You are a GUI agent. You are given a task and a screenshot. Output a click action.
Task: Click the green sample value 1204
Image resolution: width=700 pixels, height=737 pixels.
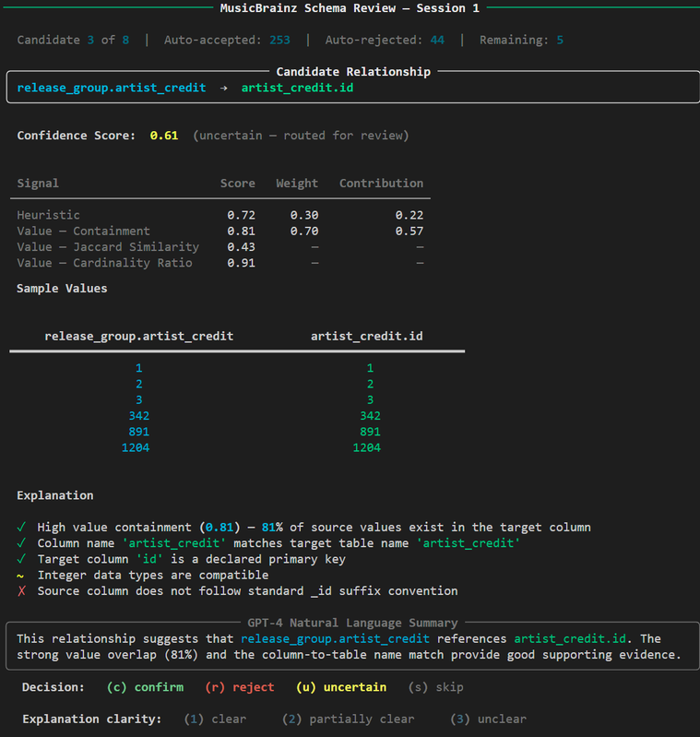[x=367, y=448]
